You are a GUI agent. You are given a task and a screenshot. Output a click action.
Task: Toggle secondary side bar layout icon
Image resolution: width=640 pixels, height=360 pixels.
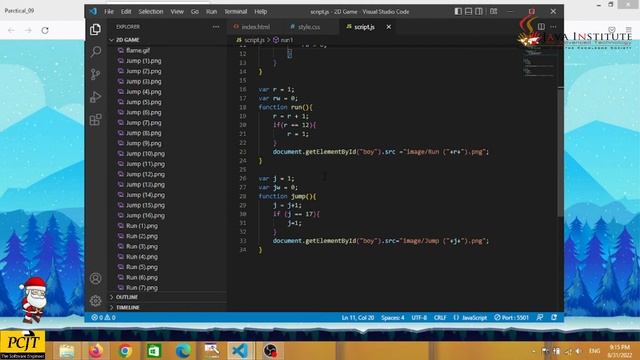click(x=479, y=11)
